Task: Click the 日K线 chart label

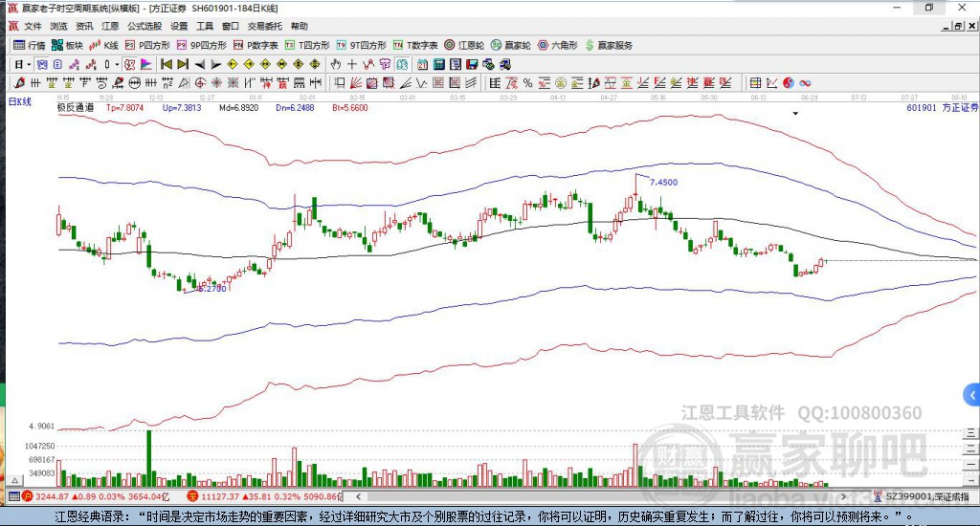Action: (x=19, y=101)
